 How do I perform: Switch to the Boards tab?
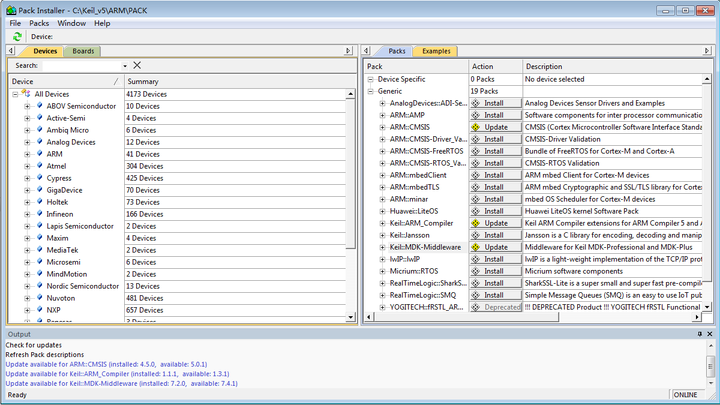coord(83,51)
